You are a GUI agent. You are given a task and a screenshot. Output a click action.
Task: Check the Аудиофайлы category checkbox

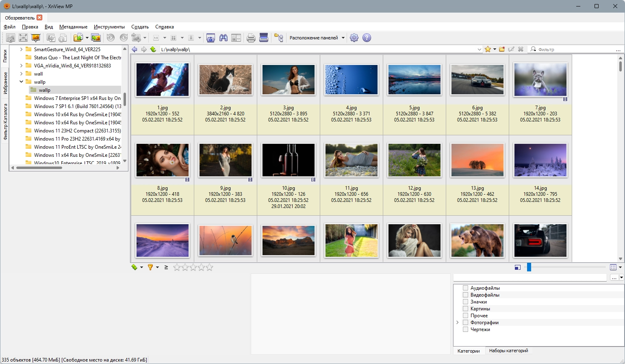click(x=466, y=288)
